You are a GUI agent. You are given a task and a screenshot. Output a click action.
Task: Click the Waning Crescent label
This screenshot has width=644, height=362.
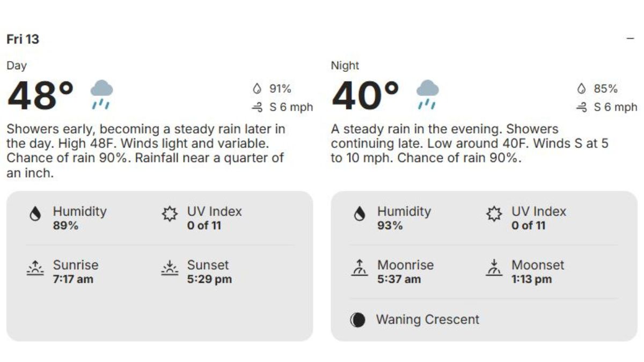[427, 320]
